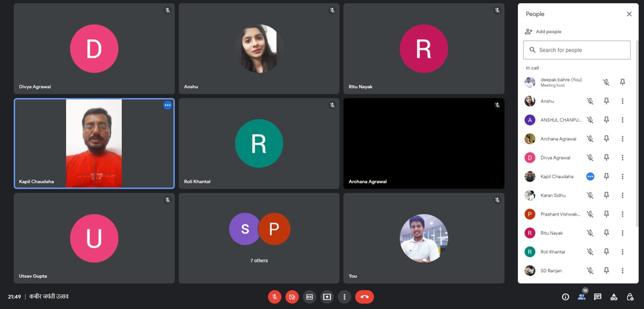Leave the call with red hang-up button
Image resolution: width=644 pixels, height=309 pixels.
point(365,297)
